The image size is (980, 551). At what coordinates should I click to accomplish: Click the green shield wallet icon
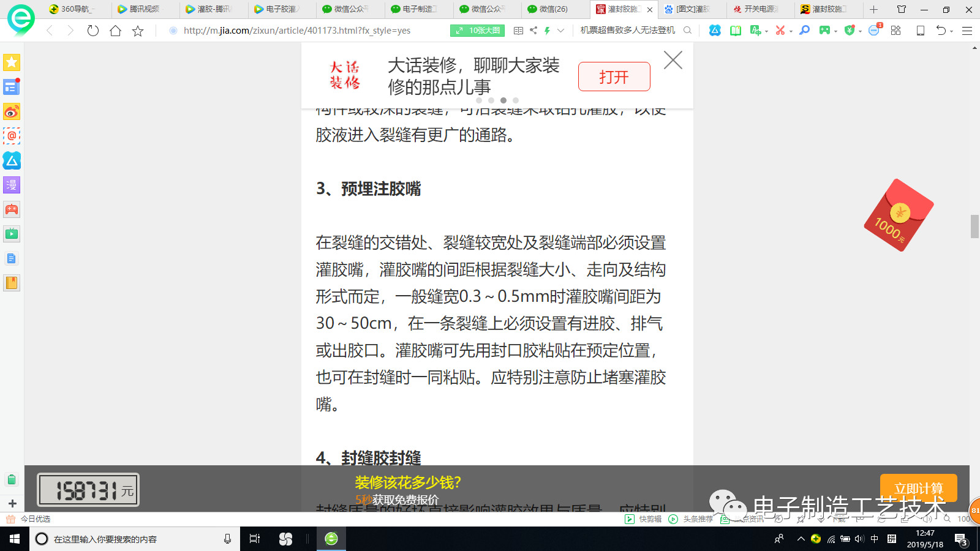(x=849, y=31)
